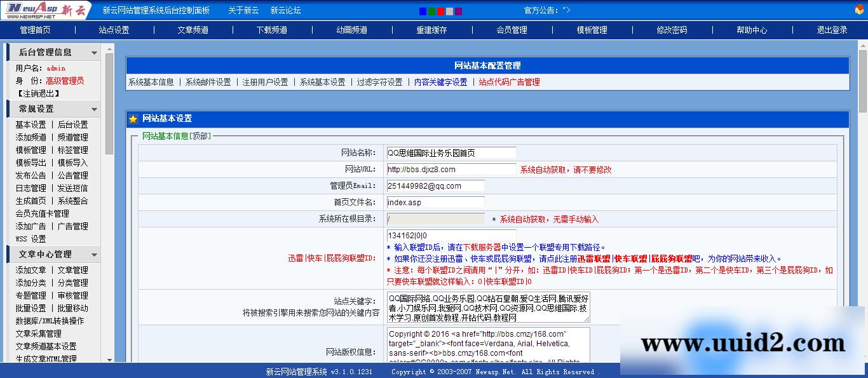868x378 pixels.
Task: Open the 下载频道 menu
Action: pos(271,29)
